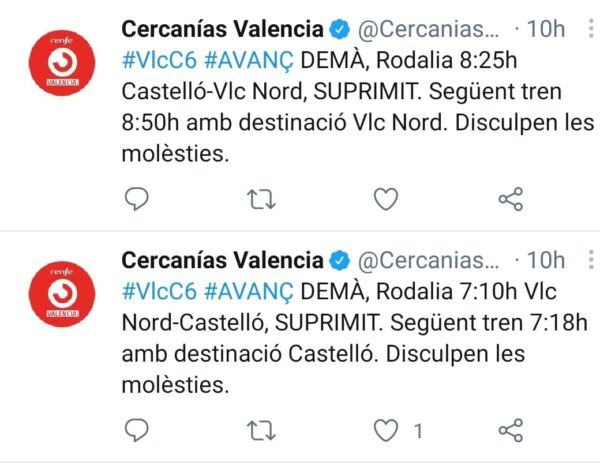Retweet the 8:25h Castelló-Vlc Nord tweet
Image resolution: width=600 pixels, height=466 pixels.
[x=261, y=199]
